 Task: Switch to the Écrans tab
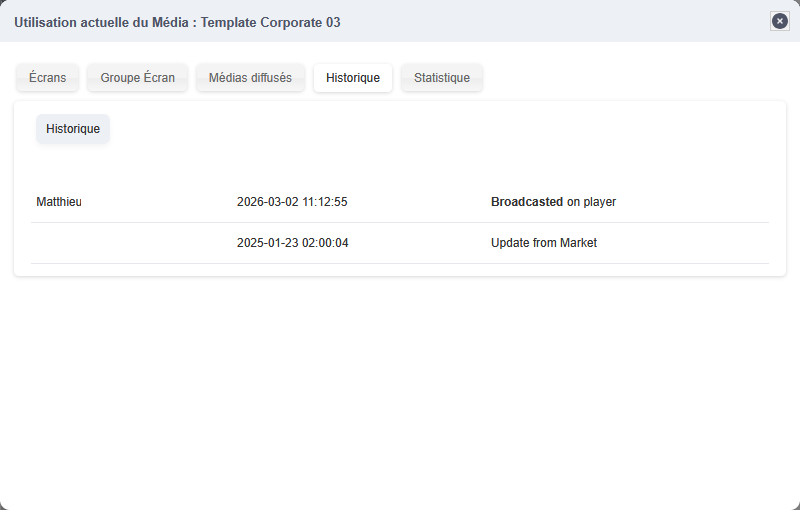click(x=47, y=78)
